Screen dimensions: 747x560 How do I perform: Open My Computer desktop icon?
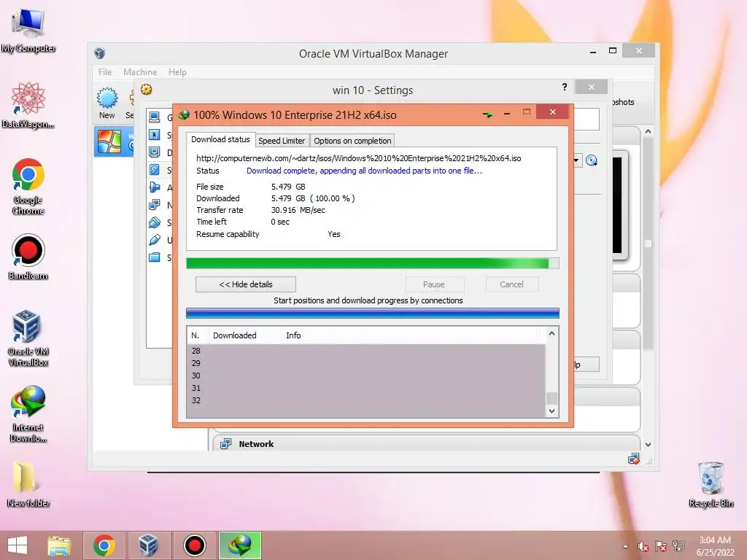[x=28, y=30]
